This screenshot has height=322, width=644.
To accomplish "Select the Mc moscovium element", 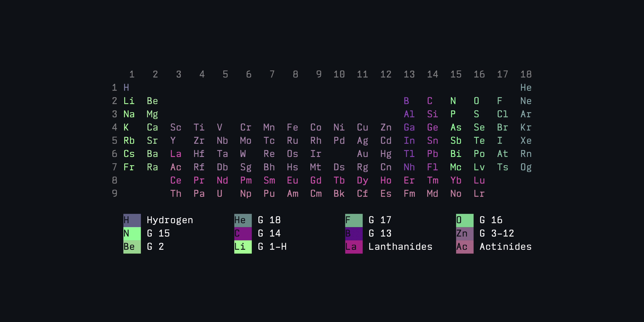I will [x=455, y=167].
